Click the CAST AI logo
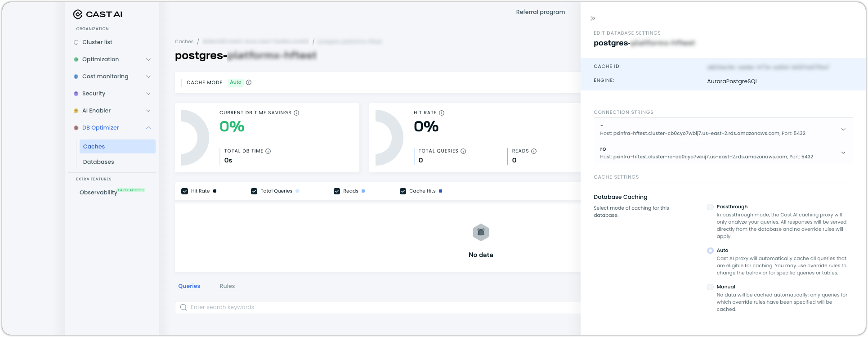Viewport: 868px width, 337px height. click(x=98, y=14)
